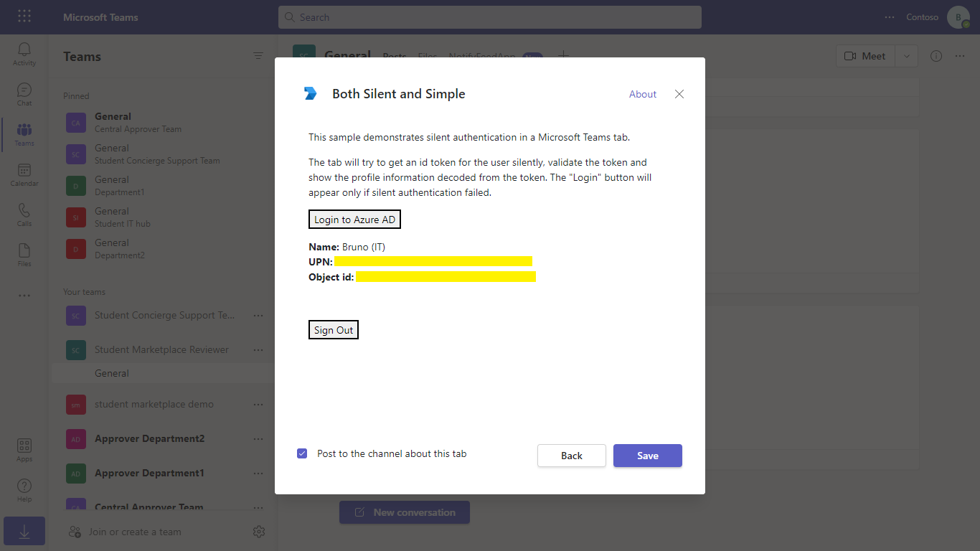Click Join or create a team
This screenshot has height=551, width=980.
135,532
